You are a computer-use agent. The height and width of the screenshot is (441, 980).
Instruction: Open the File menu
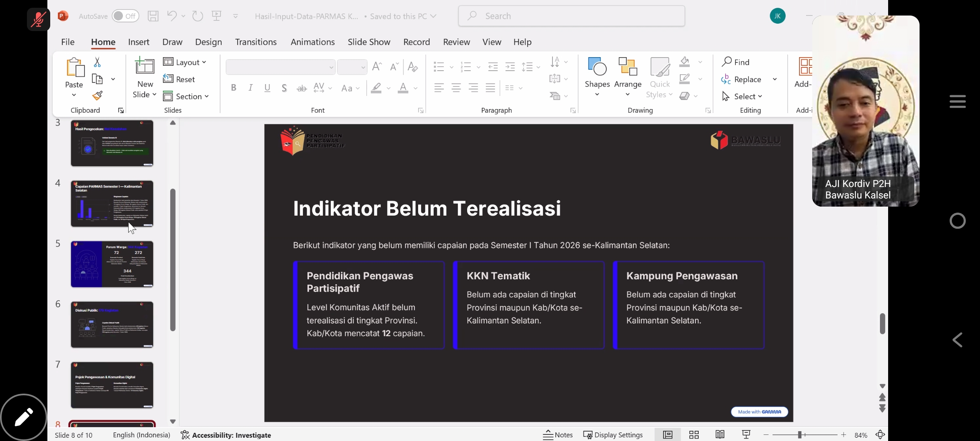(x=68, y=42)
